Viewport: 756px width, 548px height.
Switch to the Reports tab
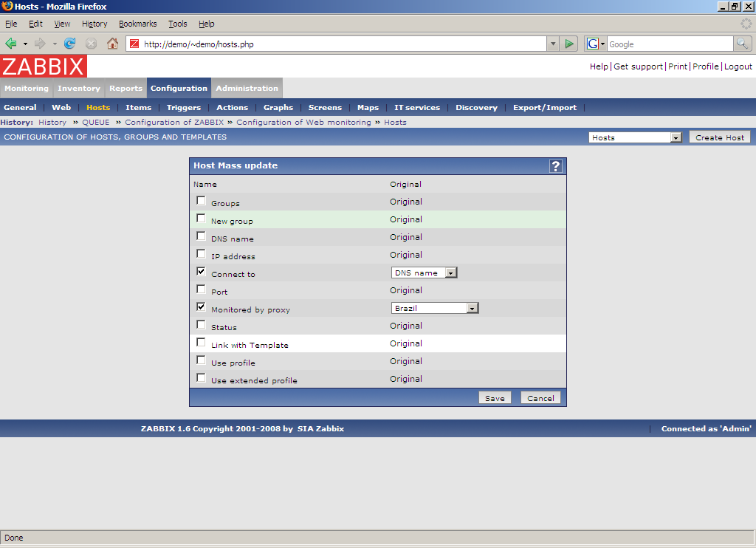click(126, 89)
